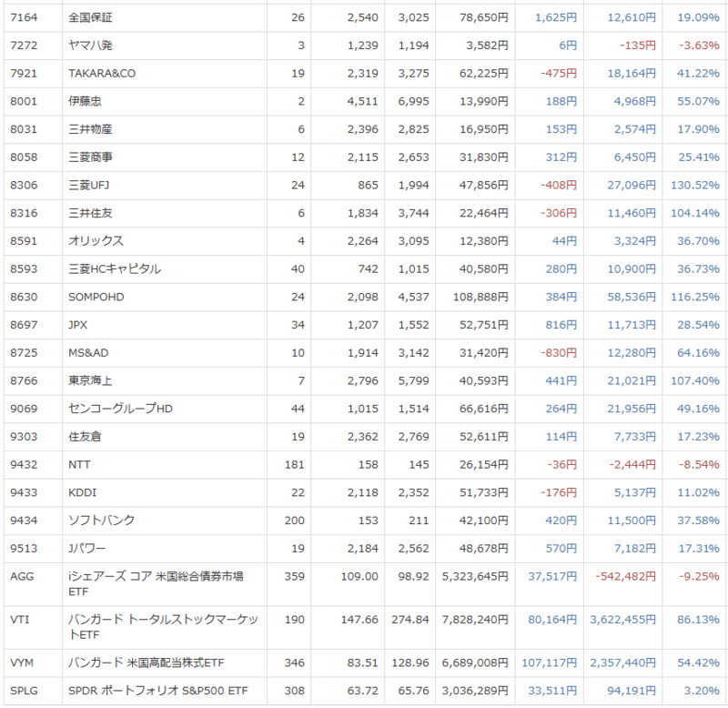Click -2,444円 loss for NTT
Viewport: 728px width, 708px height.
pyautogui.click(x=632, y=465)
